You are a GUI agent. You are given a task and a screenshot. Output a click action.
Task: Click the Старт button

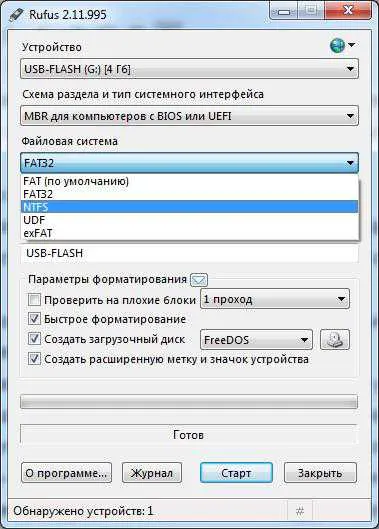click(x=236, y=473)
